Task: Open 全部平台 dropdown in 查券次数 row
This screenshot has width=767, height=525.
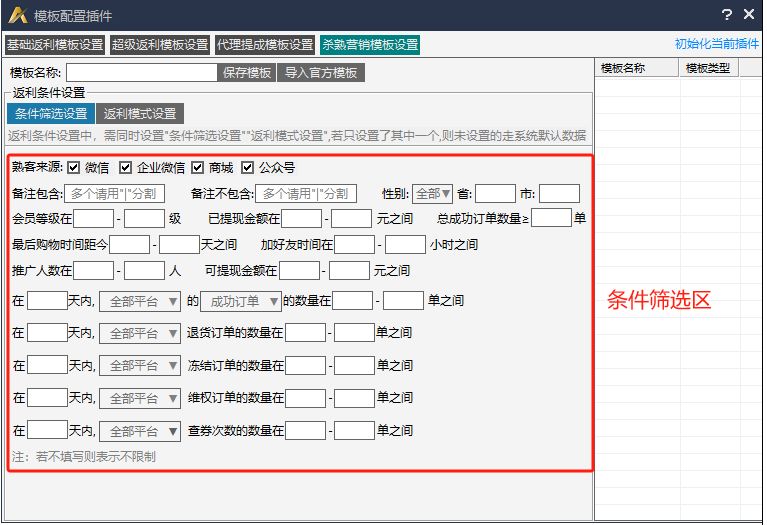Action: click(x=140, y=432)
